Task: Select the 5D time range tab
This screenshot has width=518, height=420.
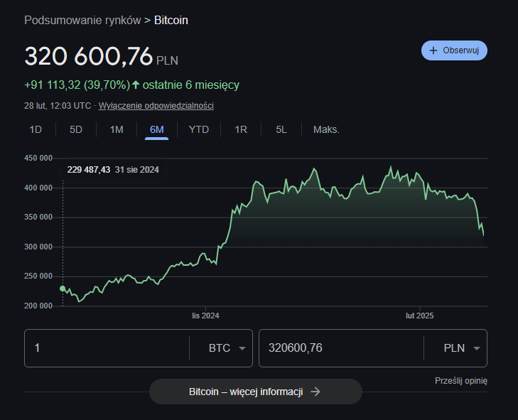Action: 76,129
